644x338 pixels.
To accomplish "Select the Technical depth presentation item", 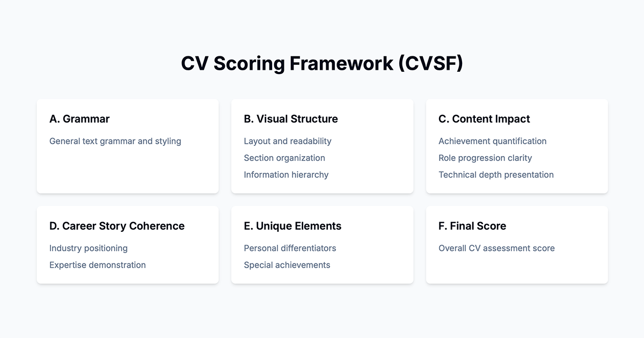I will [496, 174].
